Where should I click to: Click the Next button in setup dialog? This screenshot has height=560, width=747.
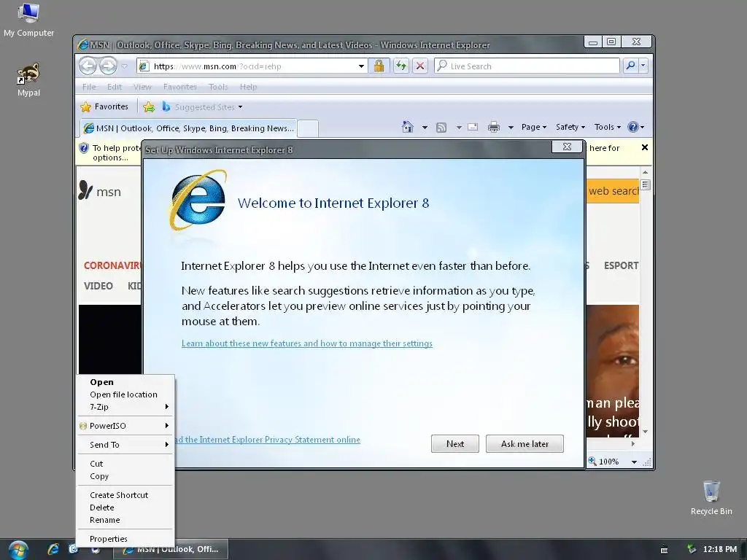coord(455,444)
